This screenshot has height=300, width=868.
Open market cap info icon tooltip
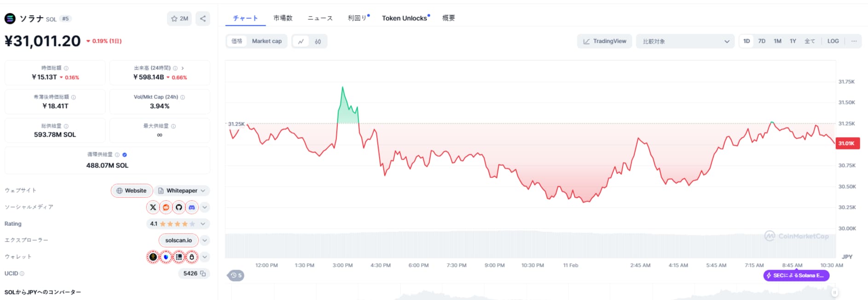click(x=66, y=68)
